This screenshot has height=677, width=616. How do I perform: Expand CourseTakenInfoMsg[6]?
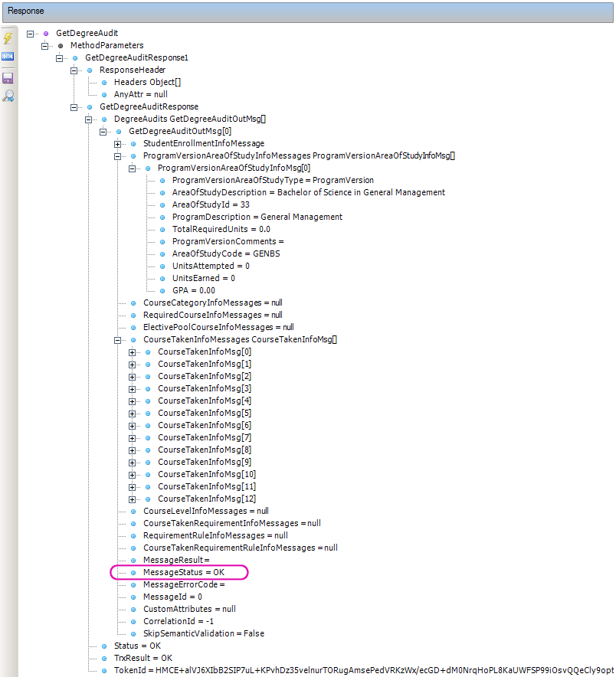[133, 426]
